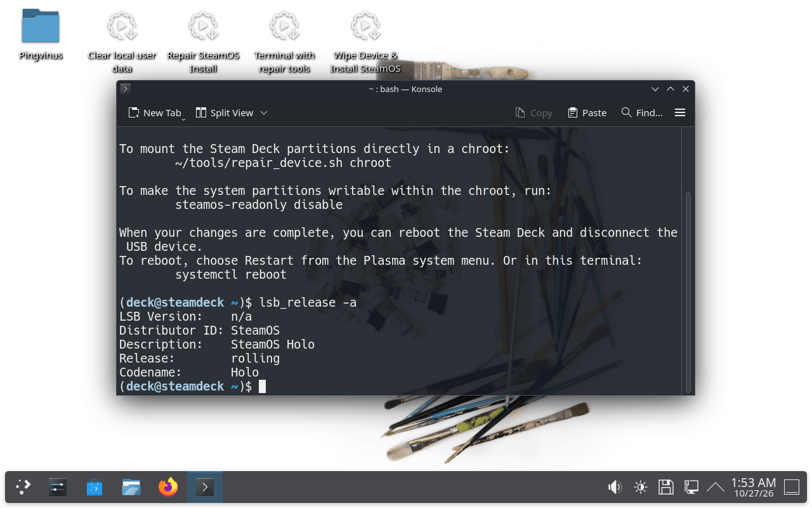Image resolution: width=812 pixels, height=508 pixels.
Task: Click the Show Desktop button in the panel
Action: [792, 487]
